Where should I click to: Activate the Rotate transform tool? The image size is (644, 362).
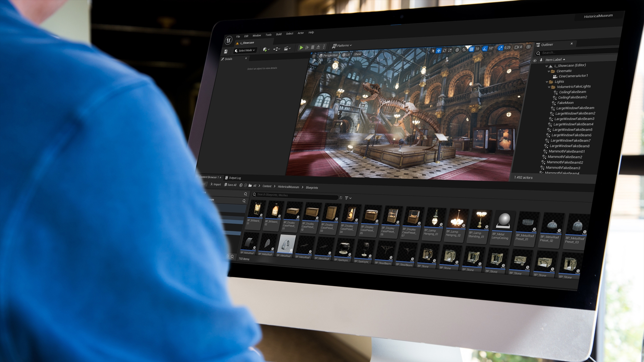445,50
